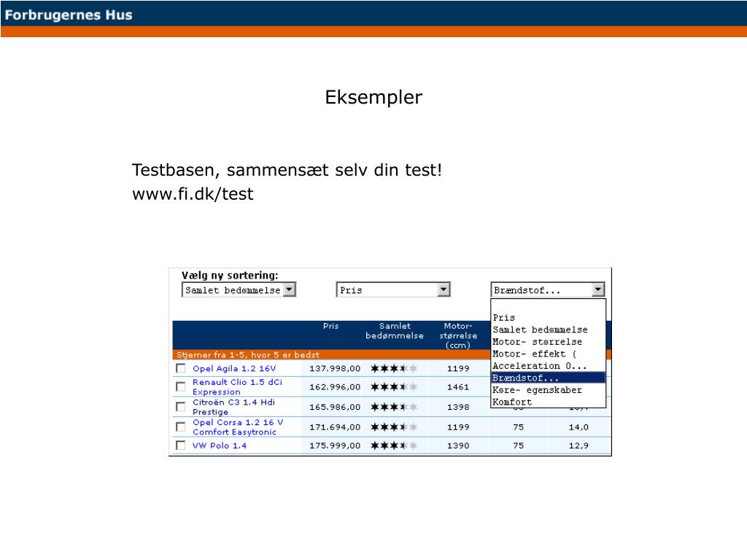The image size is (747, 560).
Task: Click the Eksempler slide heading
Action: (x=373, y=98)
